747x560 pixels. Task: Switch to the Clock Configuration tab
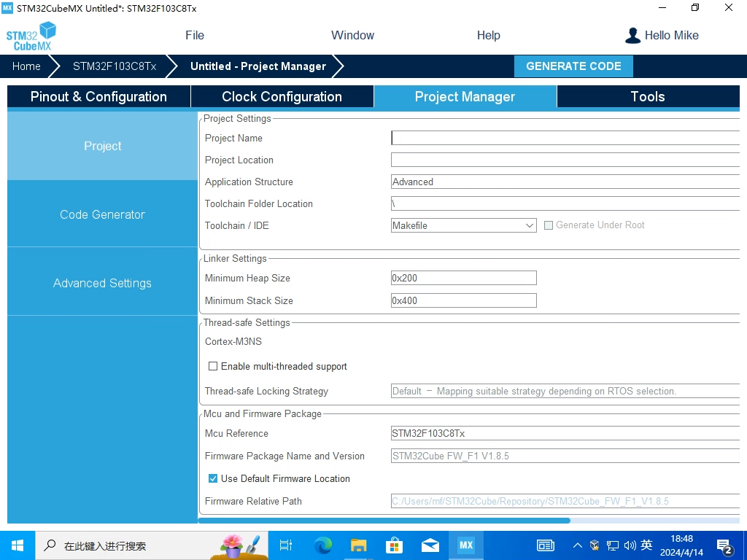282,96
